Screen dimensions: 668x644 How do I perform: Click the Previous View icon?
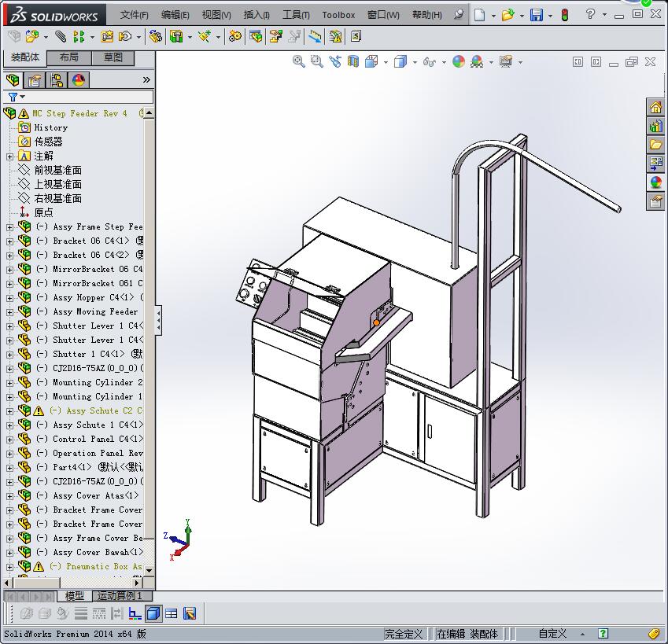pyautogui.click(x=335, y=61)
